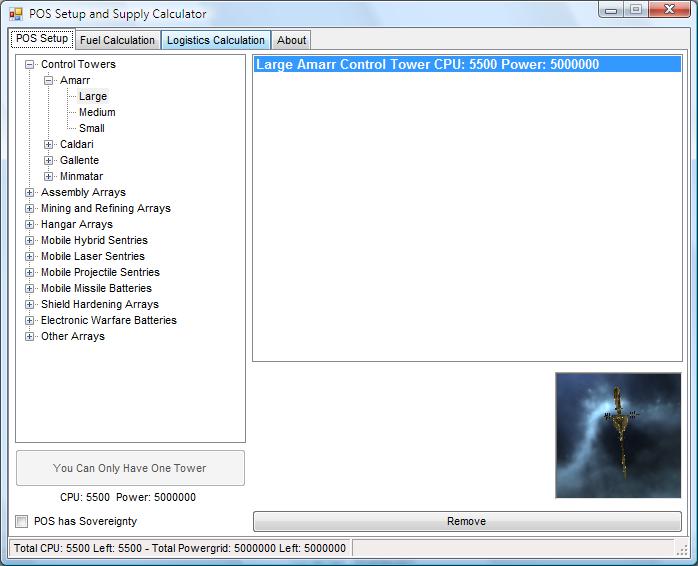Image resolution: width=698 pixels, height=566 pixels.
Task: Click the CPU 5500 Power 5000000 label
Action: tap(128, 497)
